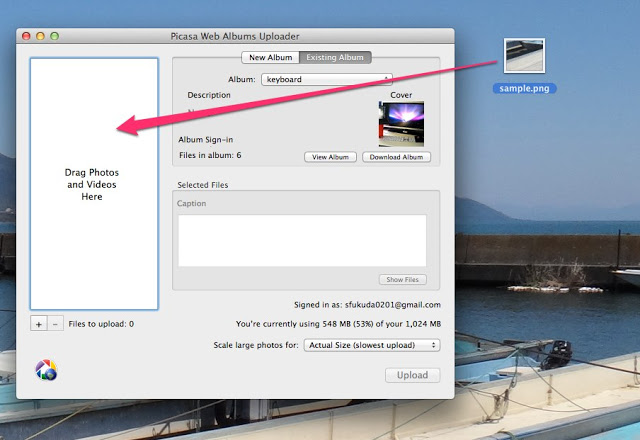The width and height of the screenshot is (640, 440).
Task: Click the storage usage 548 MB text
Action: click(x=338, y=324)
